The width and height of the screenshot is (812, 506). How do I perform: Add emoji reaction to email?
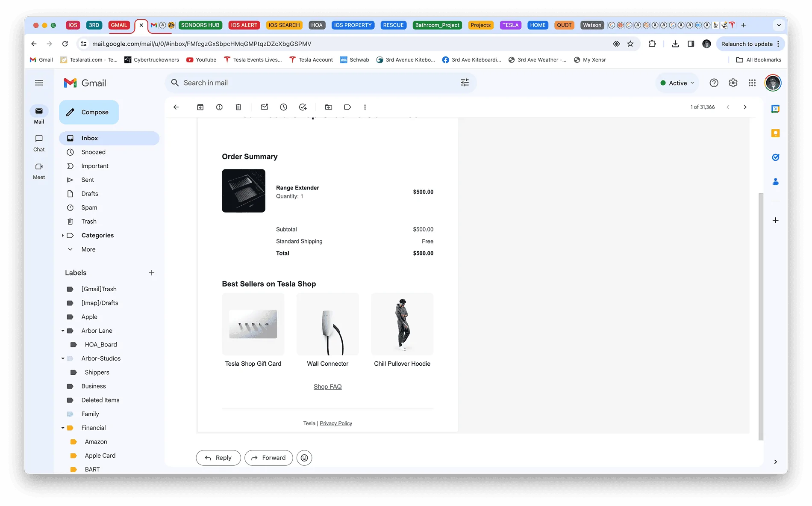click(x=304, y=458)
